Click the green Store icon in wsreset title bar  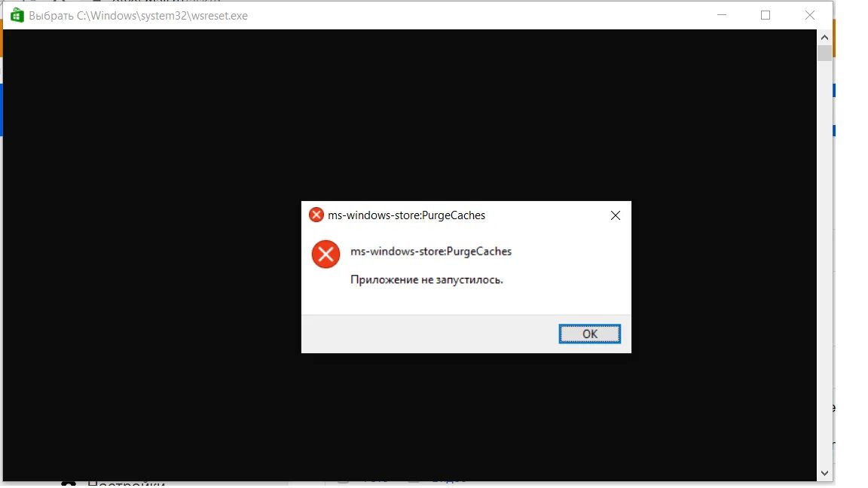(17, 15)
